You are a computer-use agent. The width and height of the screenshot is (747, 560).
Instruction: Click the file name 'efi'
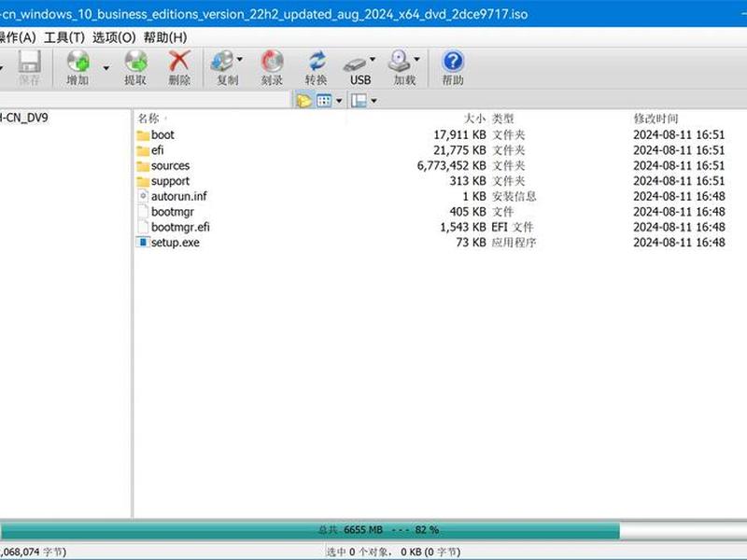coord(157,150)
